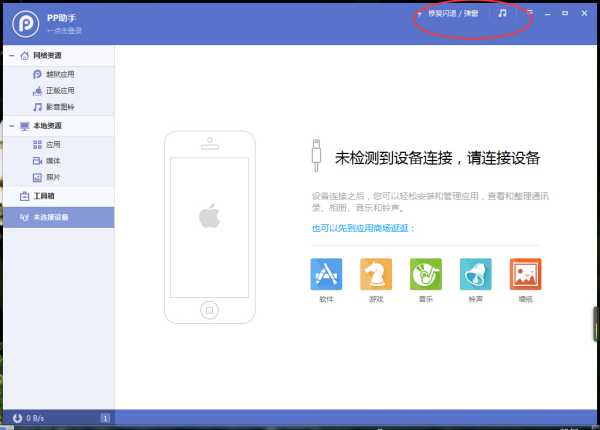Click the video camera icon beside 媒体
Viewport: 600px width, 430px height.
[x=38, y=161]
